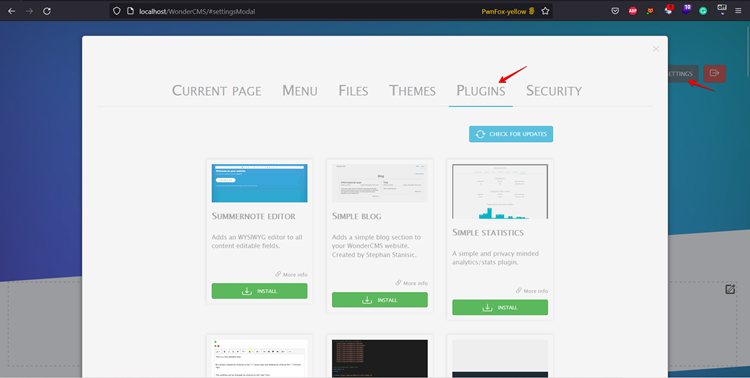Viewport: 750px width, 378px height.
Task: Click the Simple blog title
Action: (x=357, y=216)
